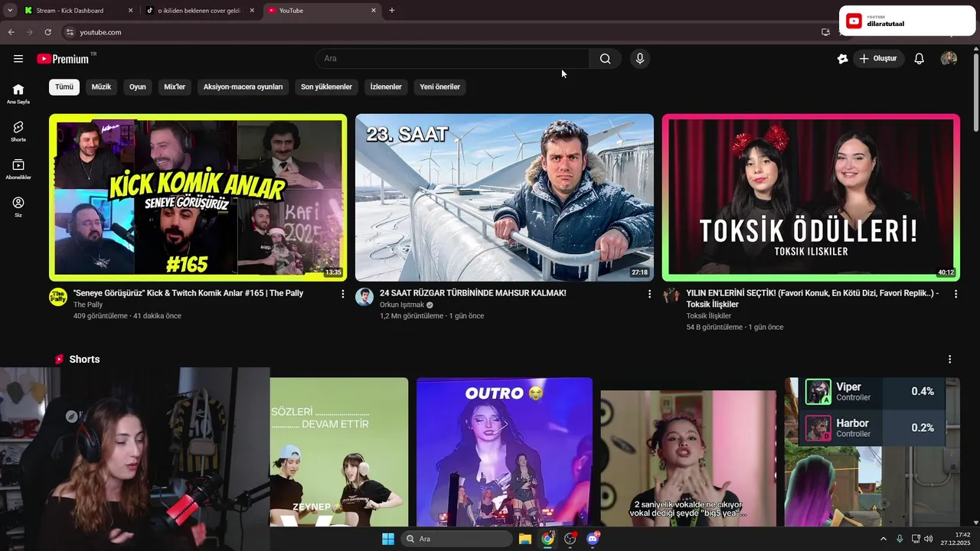Play the 23. Saat wind turbine thumbnail
Image resolution: width=980 pixels, height=551 pixels.
504,197
